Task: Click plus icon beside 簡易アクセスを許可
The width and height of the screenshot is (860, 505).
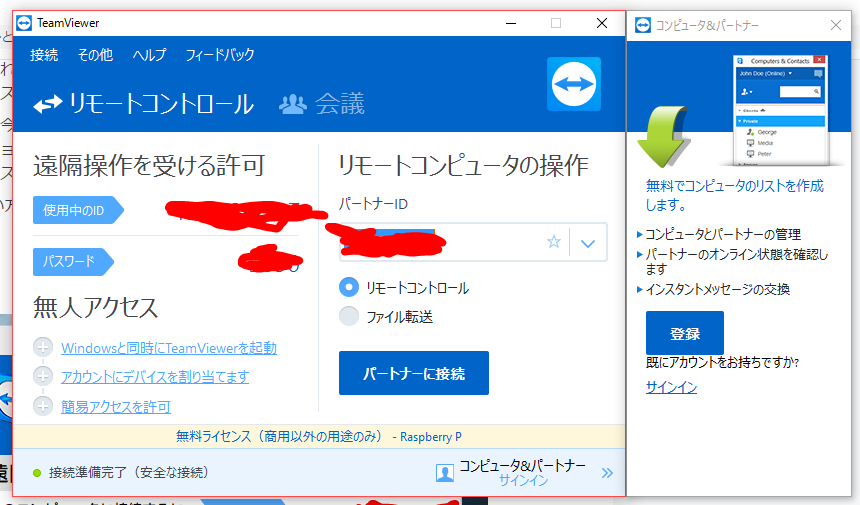Action: pos(43,406)
